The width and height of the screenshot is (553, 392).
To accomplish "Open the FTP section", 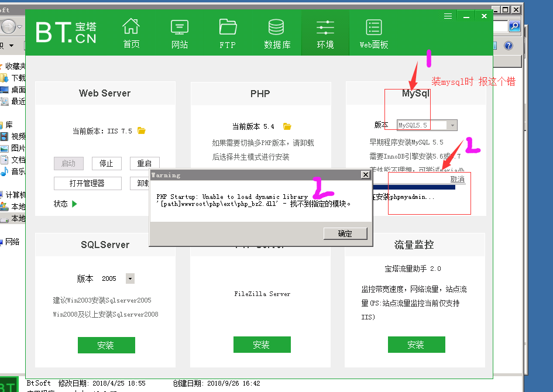I will coord(228,33).
